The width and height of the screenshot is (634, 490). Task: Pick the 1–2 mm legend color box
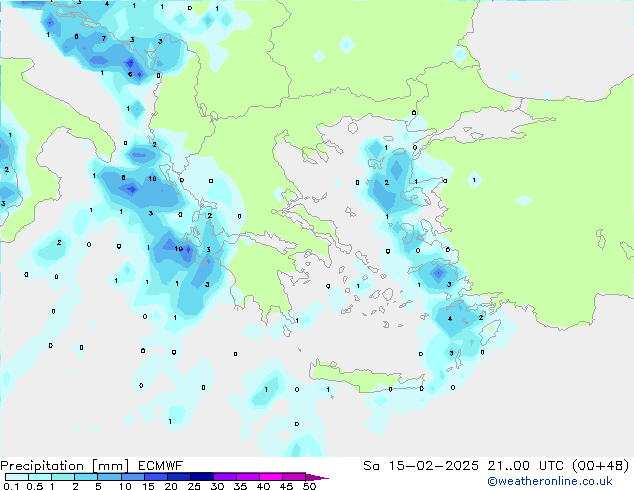(63, 477)
